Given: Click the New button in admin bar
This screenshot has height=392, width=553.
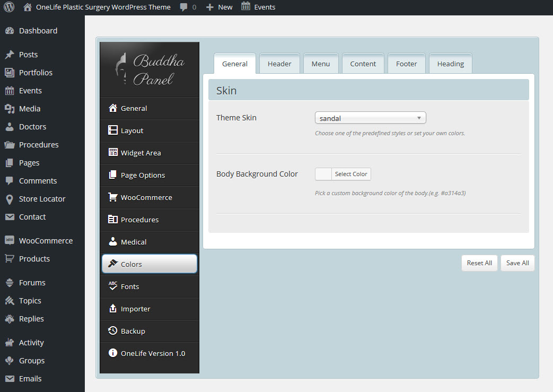Looking at the screenshot, I should 220,7.
